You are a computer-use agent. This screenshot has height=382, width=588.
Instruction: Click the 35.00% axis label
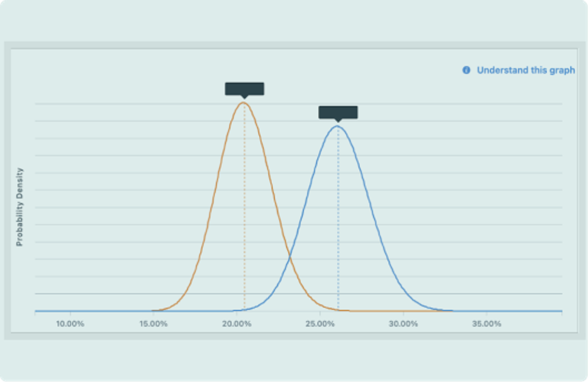coord(486,322)
